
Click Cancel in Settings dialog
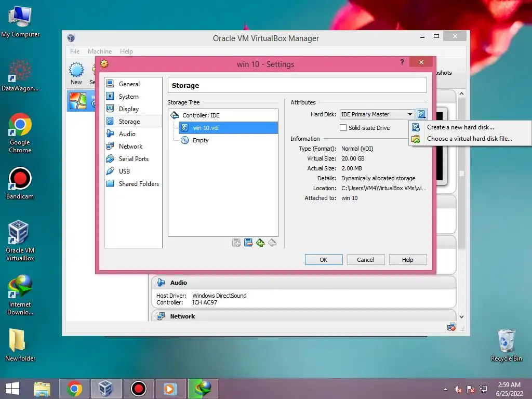(x=365, y=260)
